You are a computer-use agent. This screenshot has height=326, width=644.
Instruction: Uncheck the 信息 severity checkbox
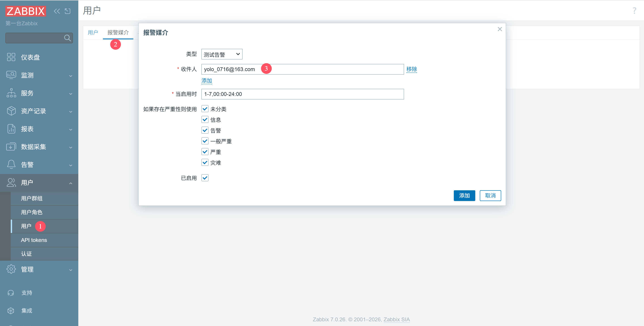pos(205,120)
